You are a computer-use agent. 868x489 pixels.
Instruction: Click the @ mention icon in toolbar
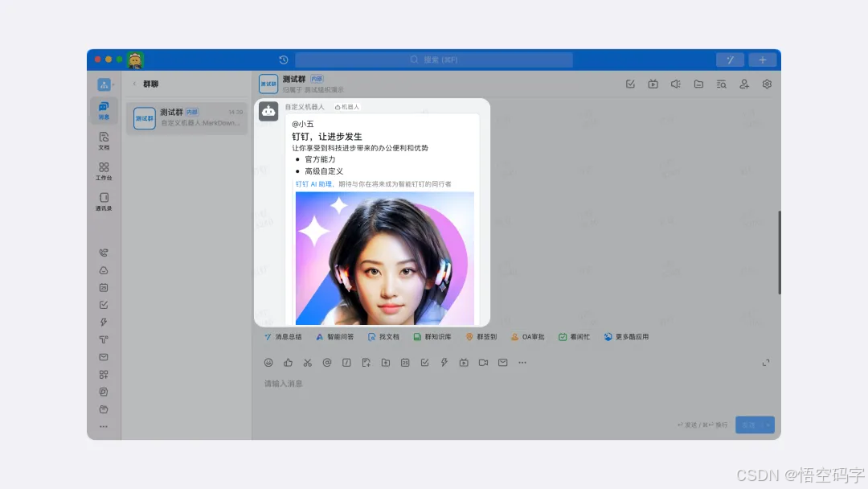click(327, 363)
